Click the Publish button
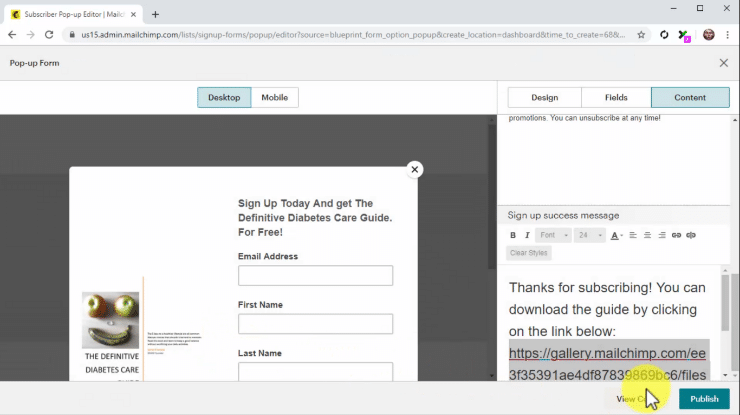This screenshot has height=415, width=740. coord(704,399)
